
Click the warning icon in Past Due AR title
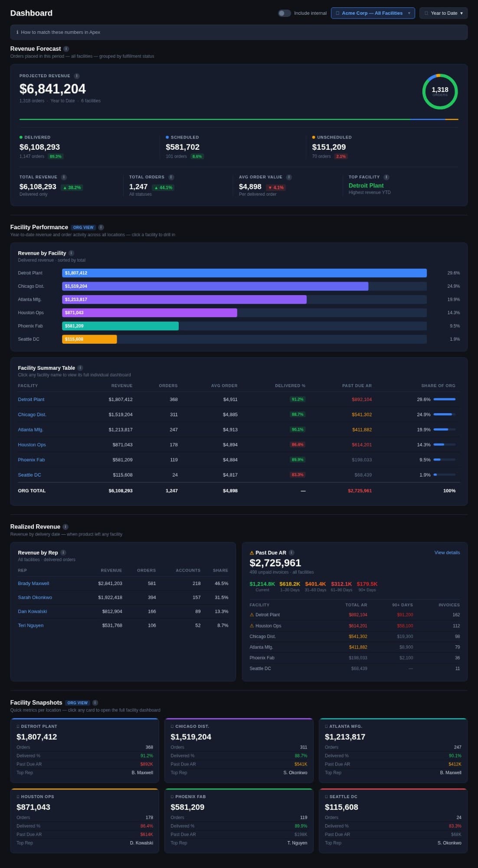click(252, 553)
